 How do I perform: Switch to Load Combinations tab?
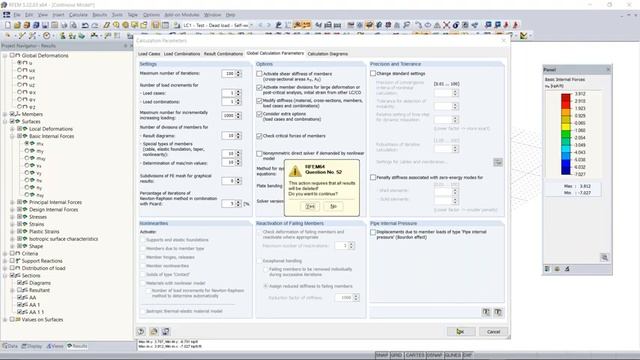(x=182, y=54)
